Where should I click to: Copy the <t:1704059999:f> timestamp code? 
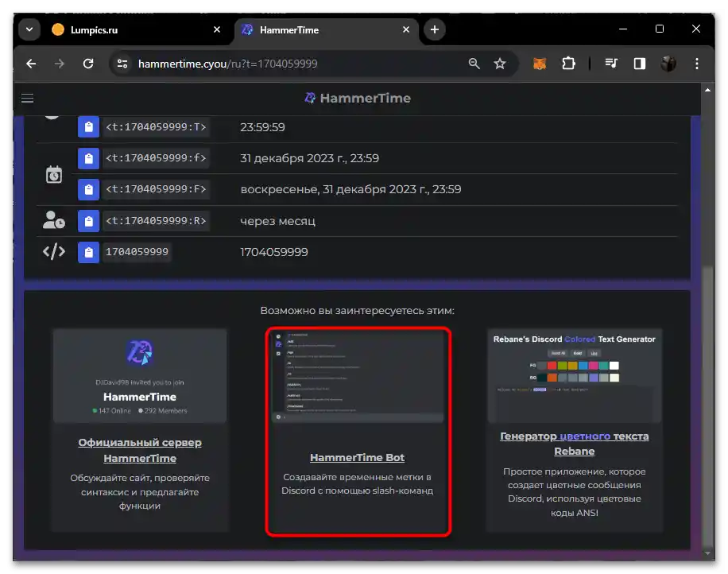tap(88, 158)
